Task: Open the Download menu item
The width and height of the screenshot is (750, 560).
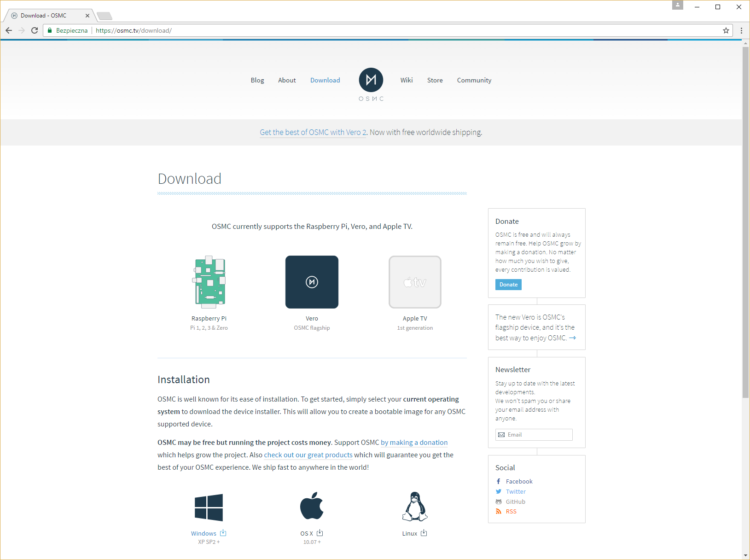Action: pyautogui.click(x=325, y=80)
